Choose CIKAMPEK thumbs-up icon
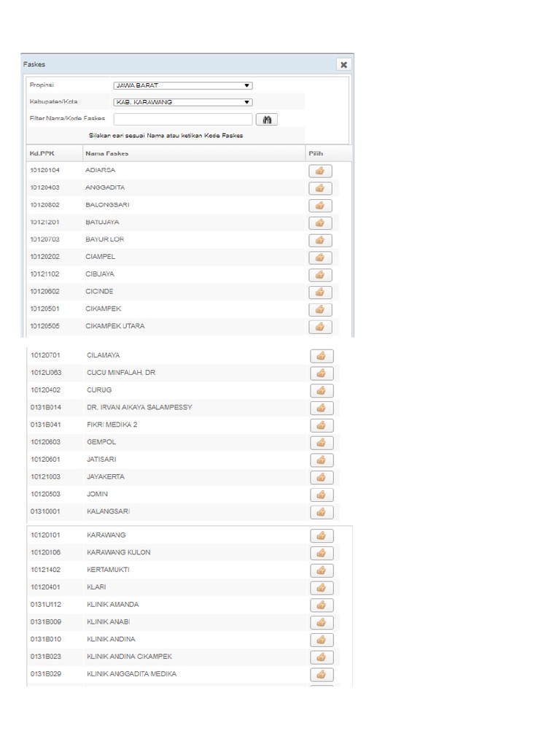This screenshot has width=560, height=747. pos(320,309)
